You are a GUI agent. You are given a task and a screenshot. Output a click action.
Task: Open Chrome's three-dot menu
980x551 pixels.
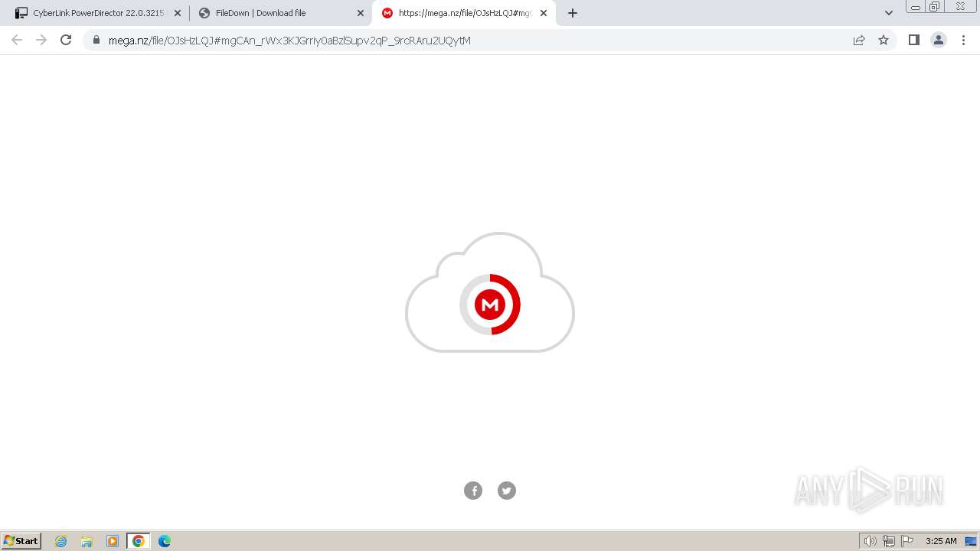(964, 40)
